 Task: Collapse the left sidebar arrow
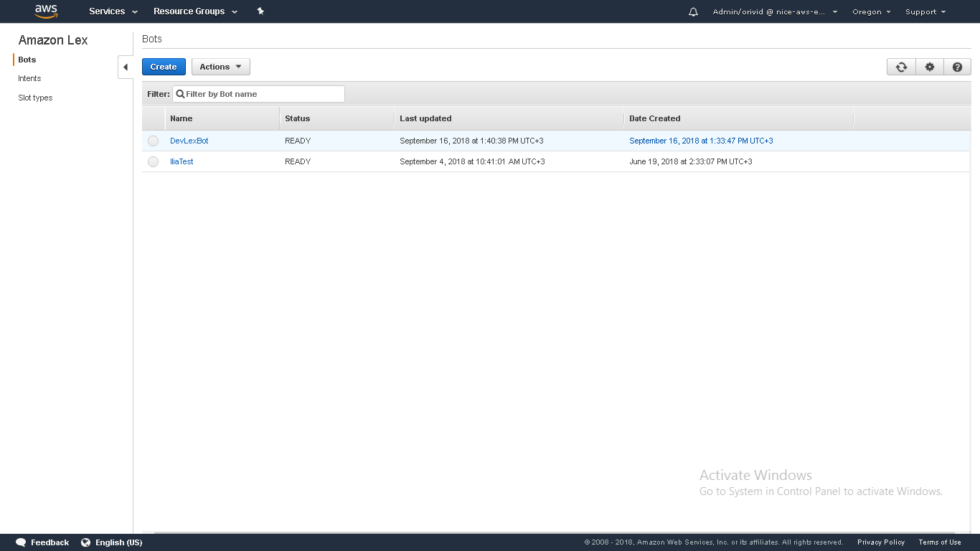coord(126,67)
